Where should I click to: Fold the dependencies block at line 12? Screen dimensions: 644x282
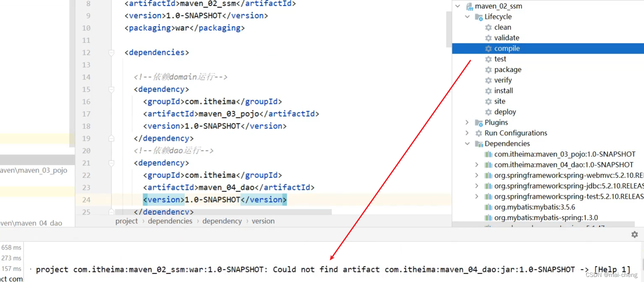point(111,53)
